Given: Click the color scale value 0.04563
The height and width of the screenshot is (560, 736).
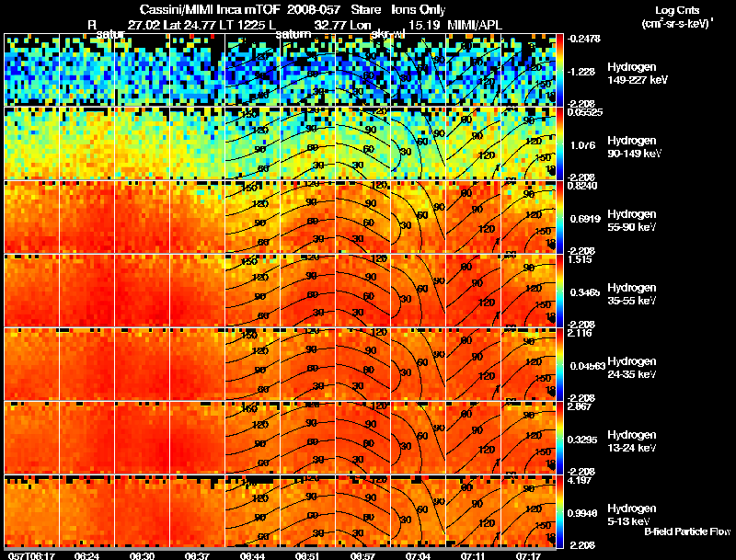Looking at the screenshot, I should [588, 366].
